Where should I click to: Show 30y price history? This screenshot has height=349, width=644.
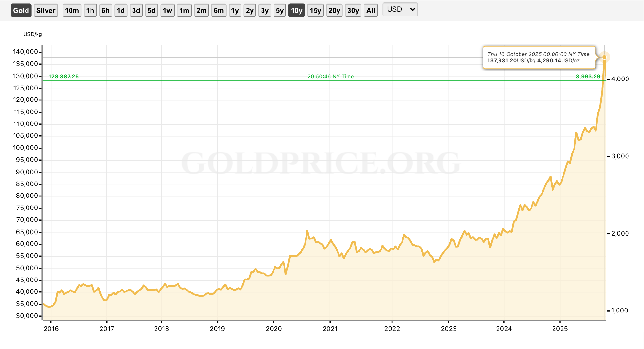353,10
